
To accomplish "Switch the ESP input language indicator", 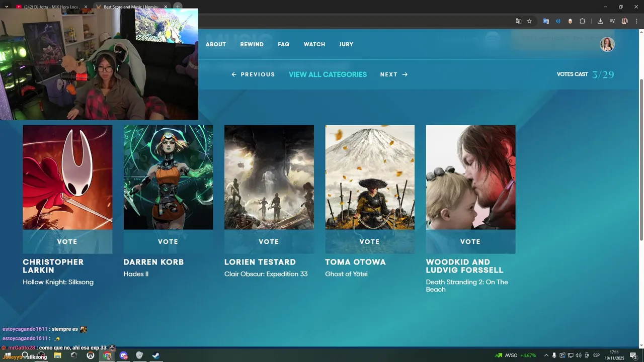I will click(x=597, y=355).
